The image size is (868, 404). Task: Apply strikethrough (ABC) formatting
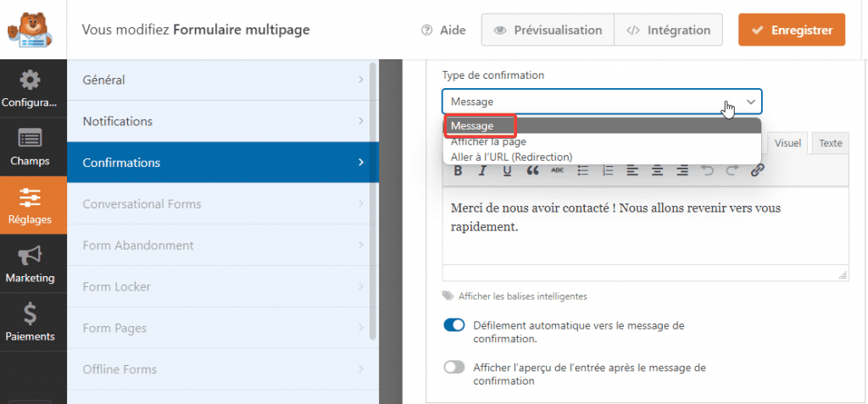point(558,170)
